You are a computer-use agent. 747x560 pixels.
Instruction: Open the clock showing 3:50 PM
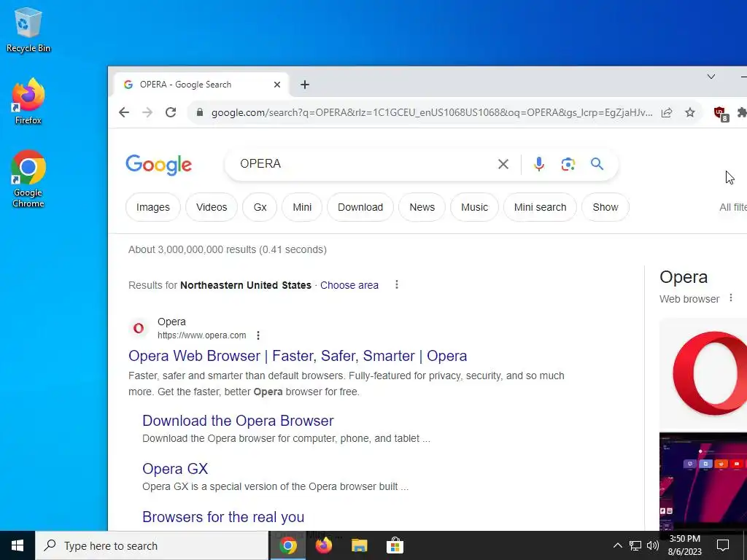click(684, 545)
